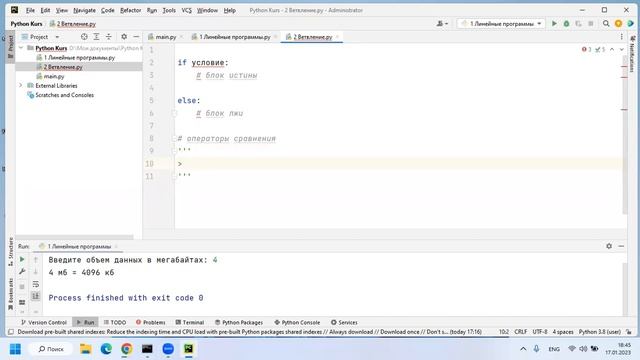Click '4 spaces' indent selector in status bar

[563, 332]
